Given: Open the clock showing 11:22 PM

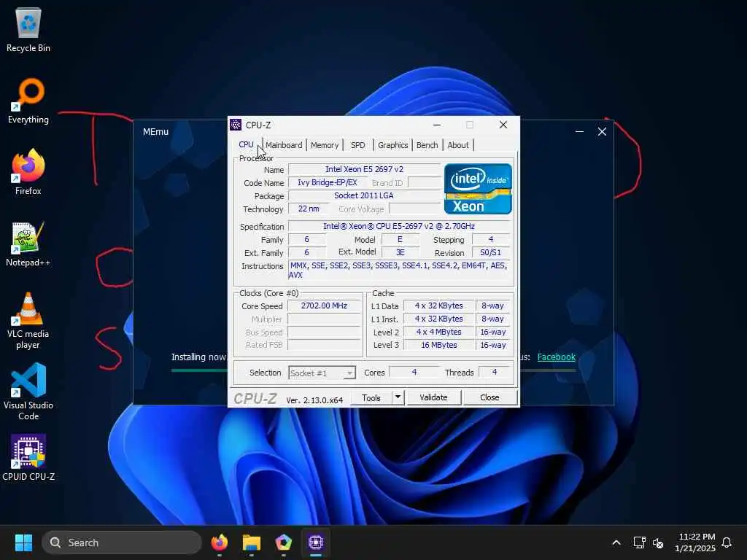Looking at the screenshot, I should [x=695, y=542].
